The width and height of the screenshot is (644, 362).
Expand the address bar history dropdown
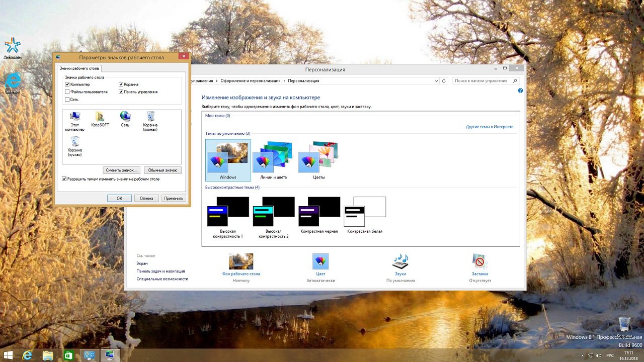click(x=435, y=80)
